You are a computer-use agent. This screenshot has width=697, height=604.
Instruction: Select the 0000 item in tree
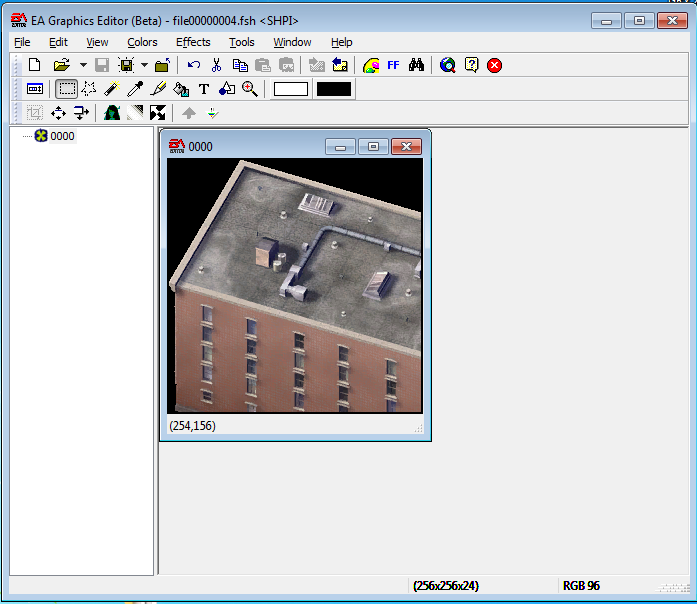tap(62, 136)
